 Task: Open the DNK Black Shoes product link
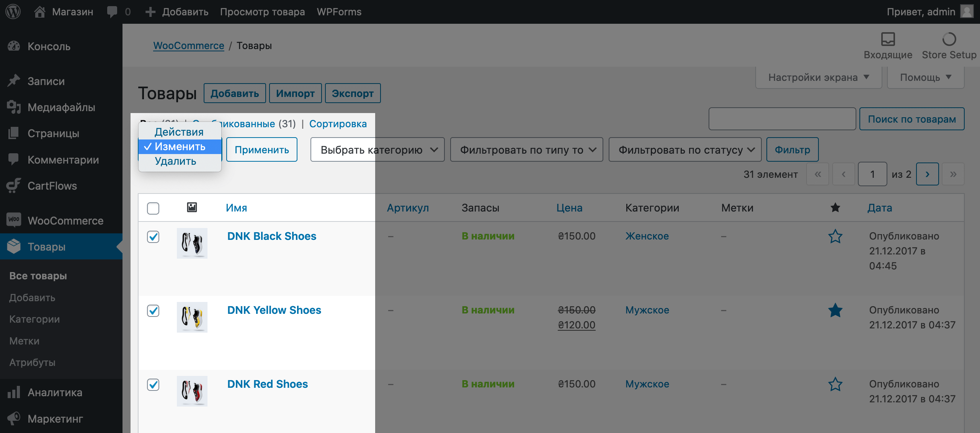pyautogui.click(x=272, y=236)
